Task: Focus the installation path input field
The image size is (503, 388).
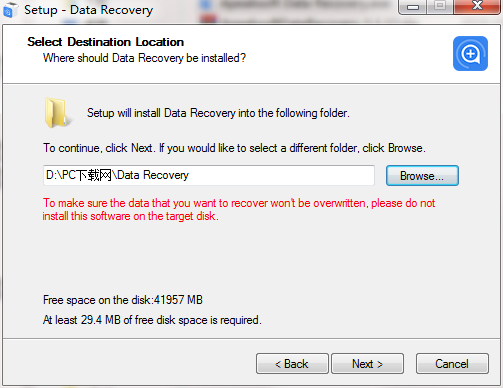Action: point(209,175)
